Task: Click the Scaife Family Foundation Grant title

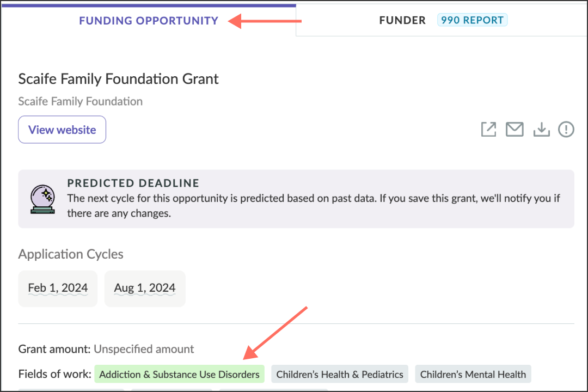Action: (118, 79)
